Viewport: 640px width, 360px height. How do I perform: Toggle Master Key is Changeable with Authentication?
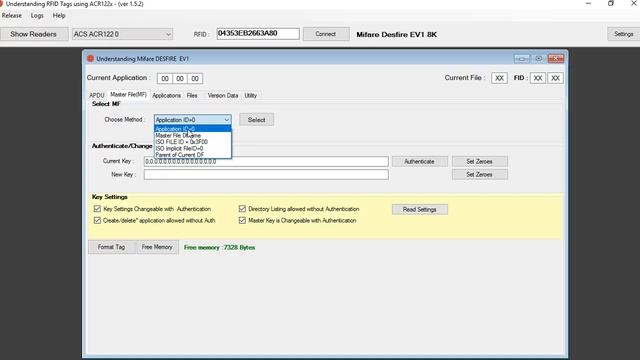point(242,220)
